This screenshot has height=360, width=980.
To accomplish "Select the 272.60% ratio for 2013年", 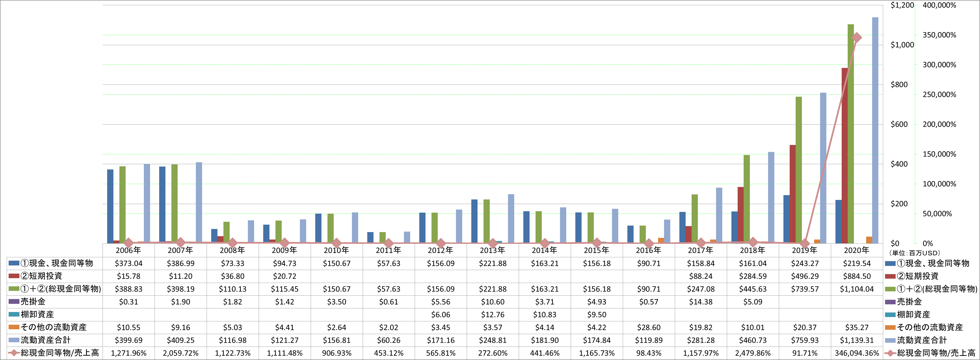I will [493, 353].
